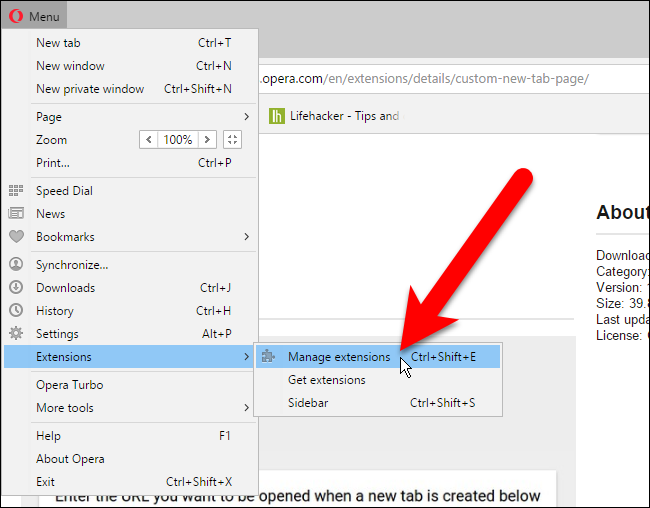Open Lifehacker bookmark in bookmarks bar
Viewport: 650px width, 508px height.
337,116
